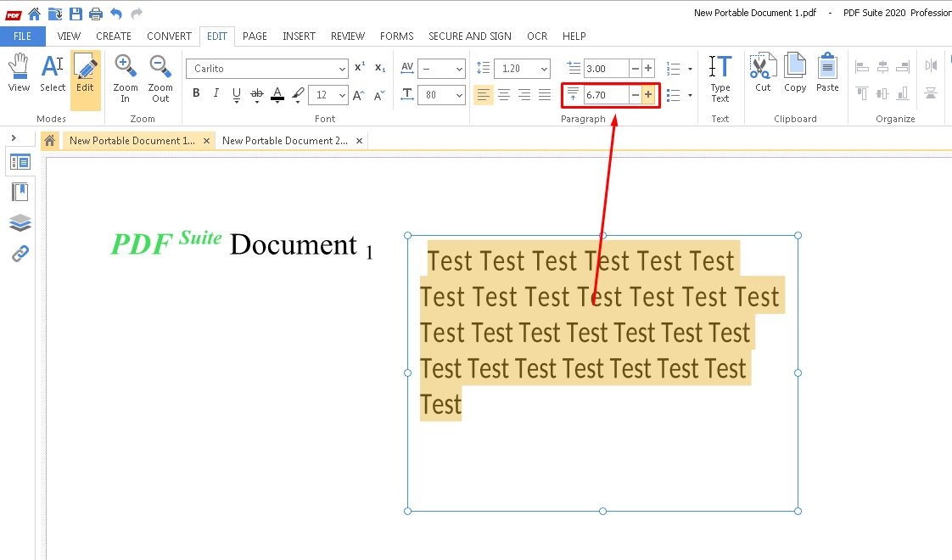Click the Print icon
The image size is (952, 560).
pos(96,14)
